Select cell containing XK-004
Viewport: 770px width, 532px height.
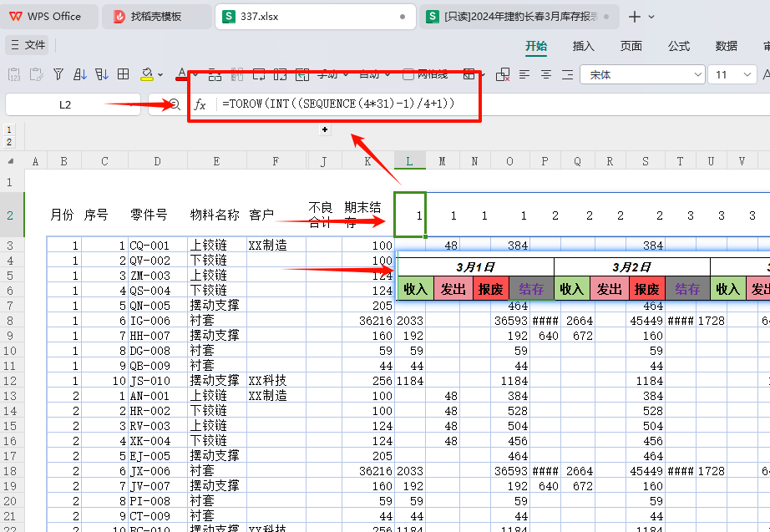coord(157,441)
